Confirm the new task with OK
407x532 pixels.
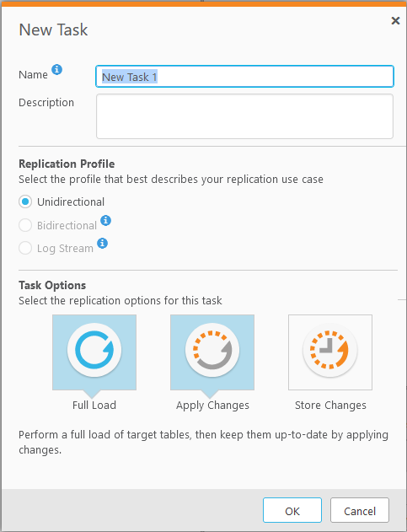tap(292, 510)
